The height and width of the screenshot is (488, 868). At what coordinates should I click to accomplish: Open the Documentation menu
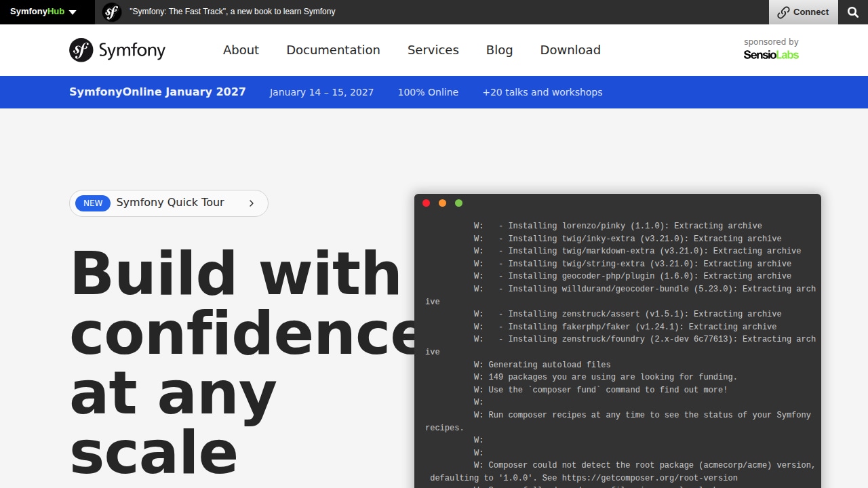point(333,50)
